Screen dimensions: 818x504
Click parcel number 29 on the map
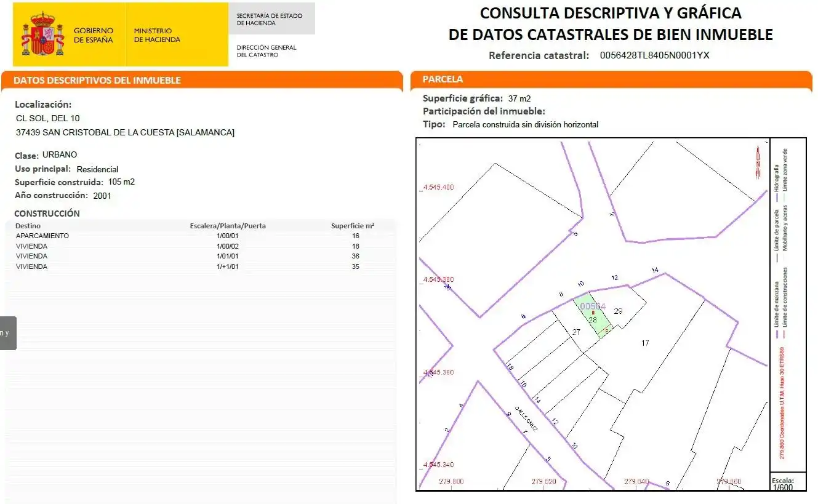pyautogui.click(x=619, y=311)
